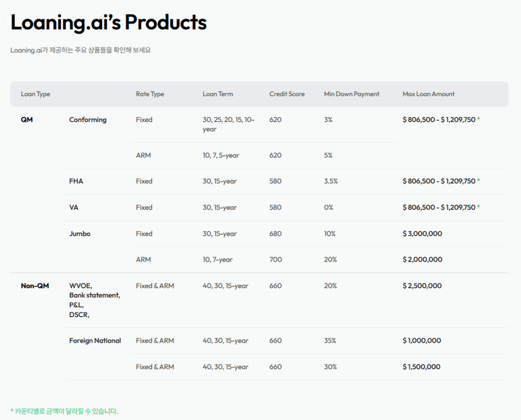Click "40, 30, 15-year" term in 30% row
Viewport: 521px width, 420px height.
[x=225, y=367]
